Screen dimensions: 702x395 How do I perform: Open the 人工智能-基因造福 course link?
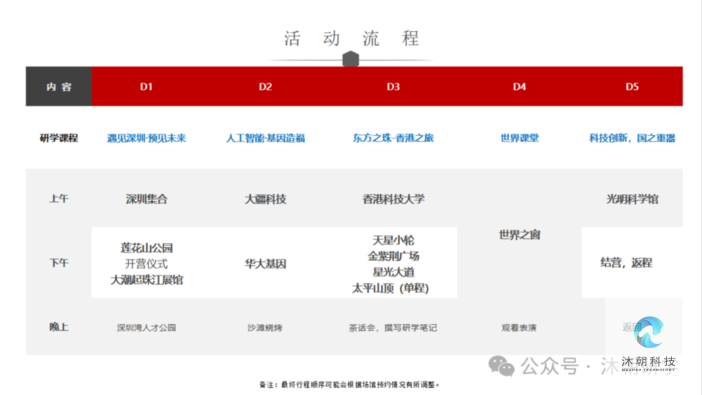[x=265, y=138]
